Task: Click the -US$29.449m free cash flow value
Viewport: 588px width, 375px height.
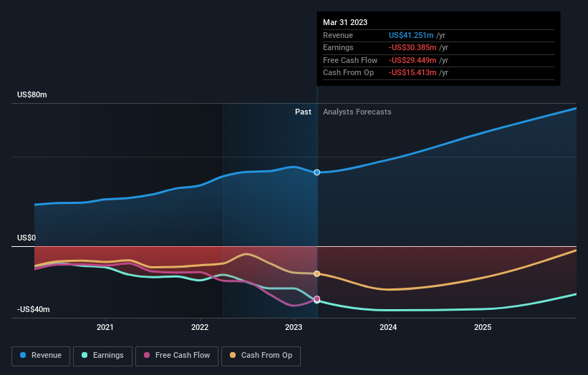Action: [413, 60]
